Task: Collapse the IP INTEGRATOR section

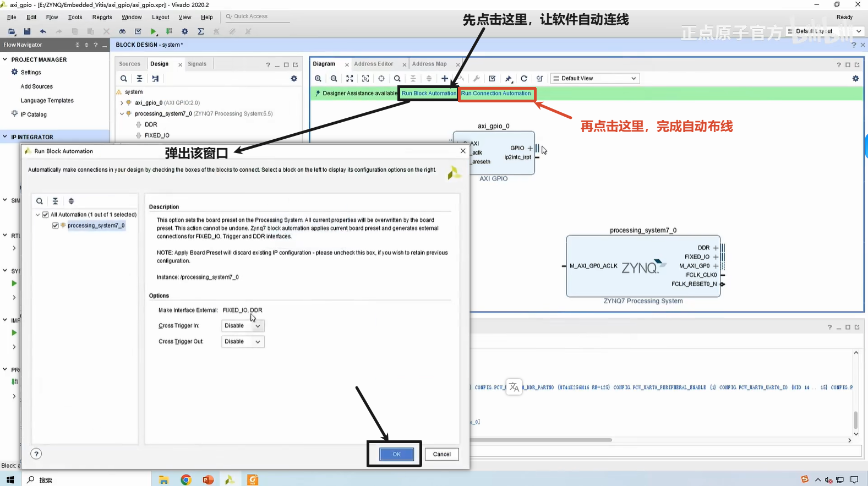Action: pos(5,137)
